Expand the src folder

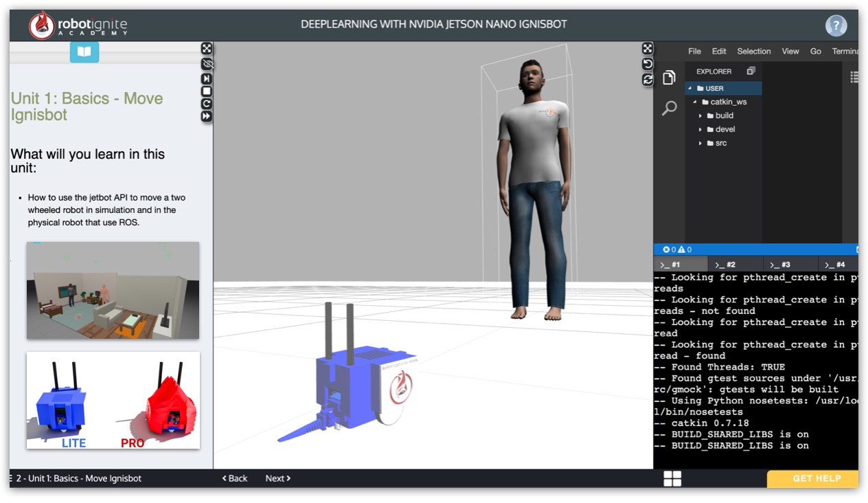(723, 143)
